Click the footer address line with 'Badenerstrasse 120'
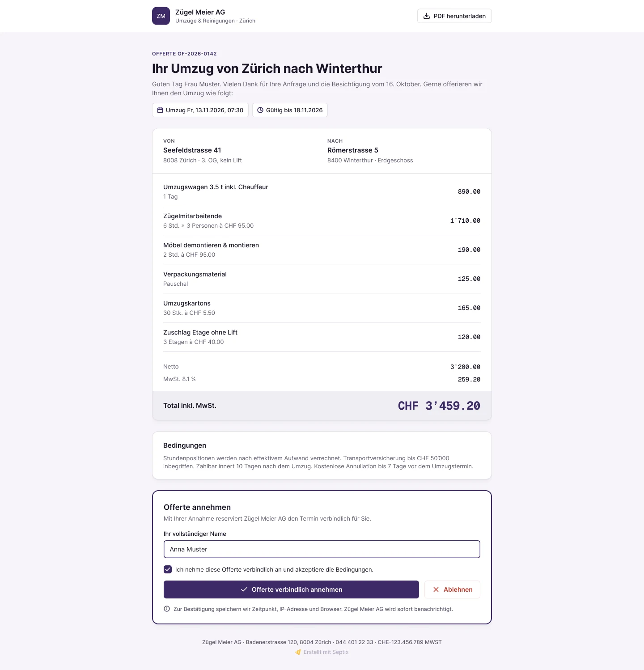 coord(322,642)
